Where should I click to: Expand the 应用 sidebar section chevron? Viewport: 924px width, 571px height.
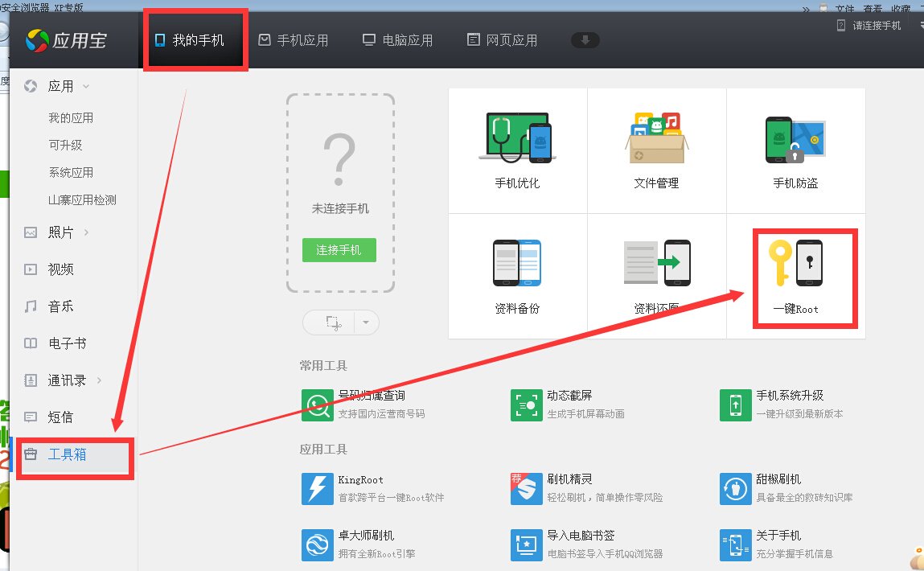[x=86, y=86]
